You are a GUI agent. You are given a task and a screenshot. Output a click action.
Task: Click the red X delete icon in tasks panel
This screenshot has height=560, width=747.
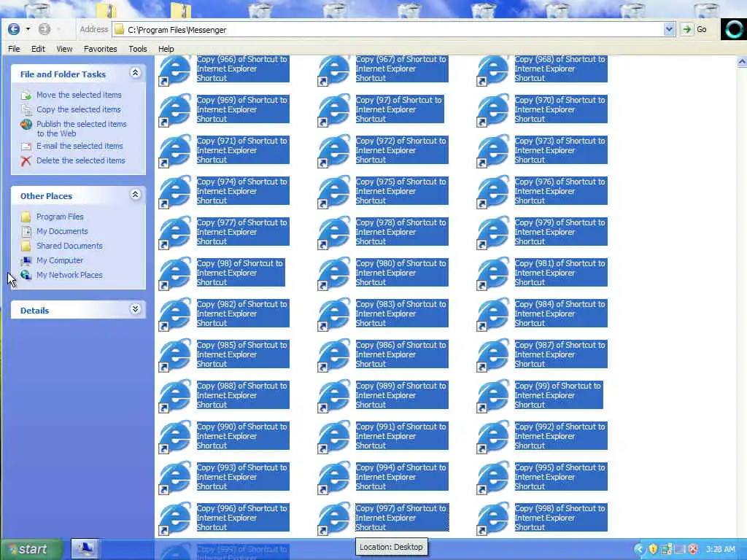click(26, 161)
